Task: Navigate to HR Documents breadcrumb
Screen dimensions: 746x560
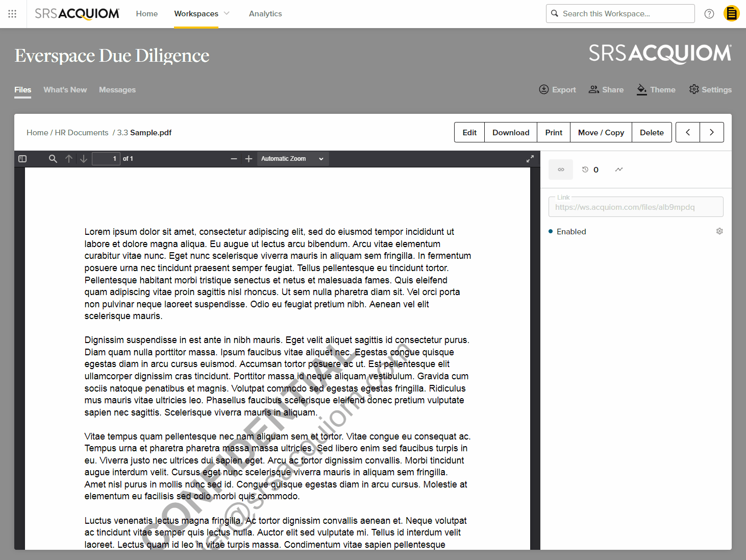Action: coord(81,132)
